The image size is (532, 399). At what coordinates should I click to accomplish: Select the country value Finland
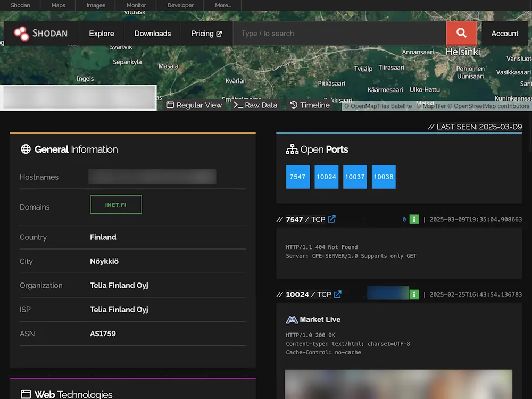coord(103,237)
